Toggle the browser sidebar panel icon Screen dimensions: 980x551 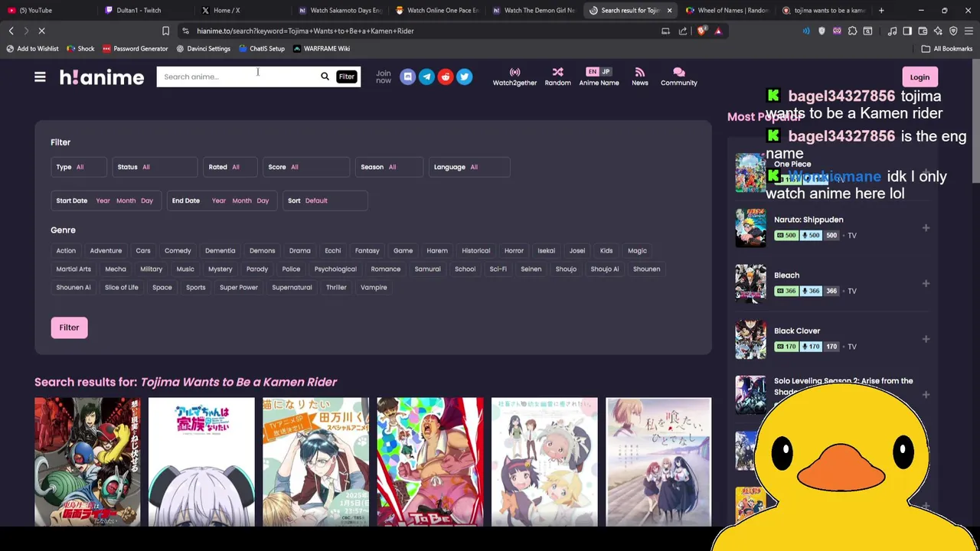click(907, 31)
